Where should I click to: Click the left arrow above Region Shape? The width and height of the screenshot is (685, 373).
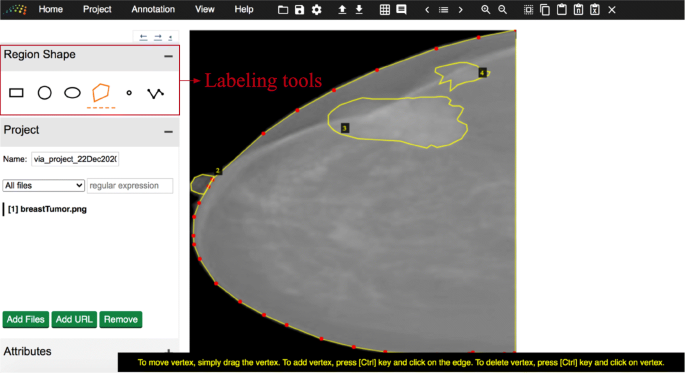pos(143,38)
